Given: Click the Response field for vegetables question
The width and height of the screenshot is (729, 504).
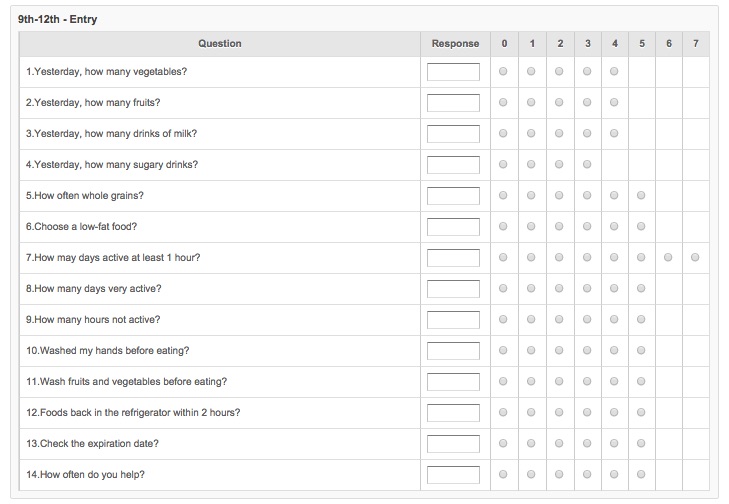Looking at the screenshot, I should point(453,72).
